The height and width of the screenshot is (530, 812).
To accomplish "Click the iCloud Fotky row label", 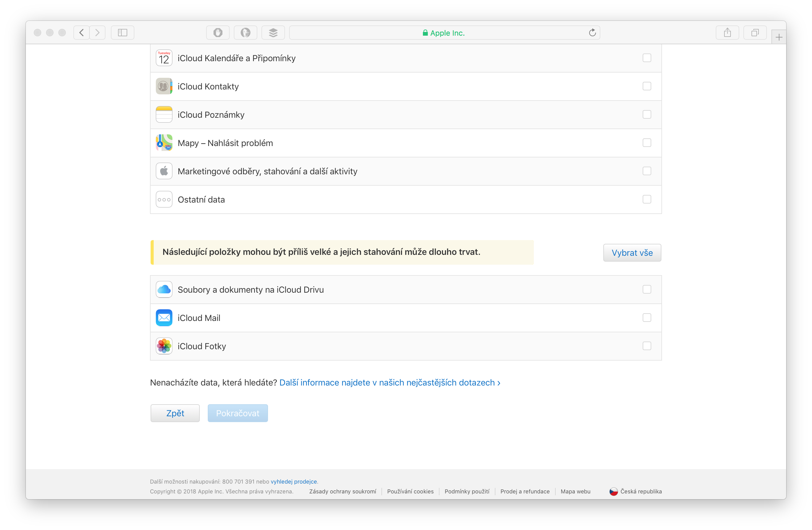I will pyautogui.click(x=202, y=346).
